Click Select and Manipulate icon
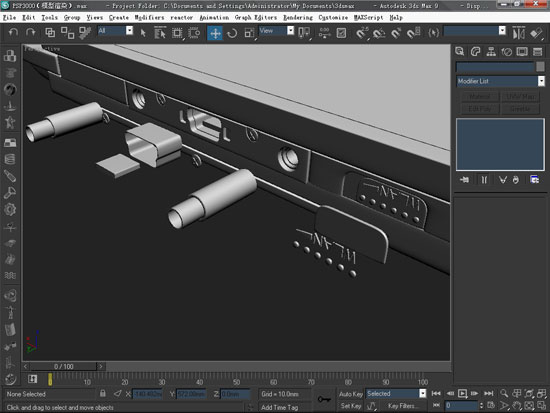The height and width of the screenshot is (413, 550). [324, 33]
